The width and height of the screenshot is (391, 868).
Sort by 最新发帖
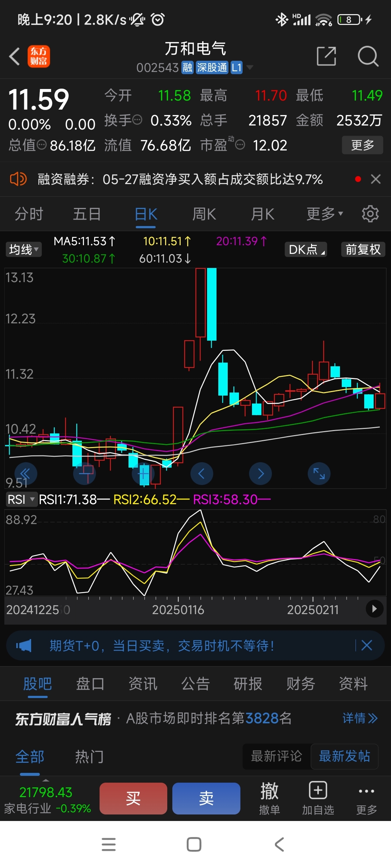click(x=344, y=756)
